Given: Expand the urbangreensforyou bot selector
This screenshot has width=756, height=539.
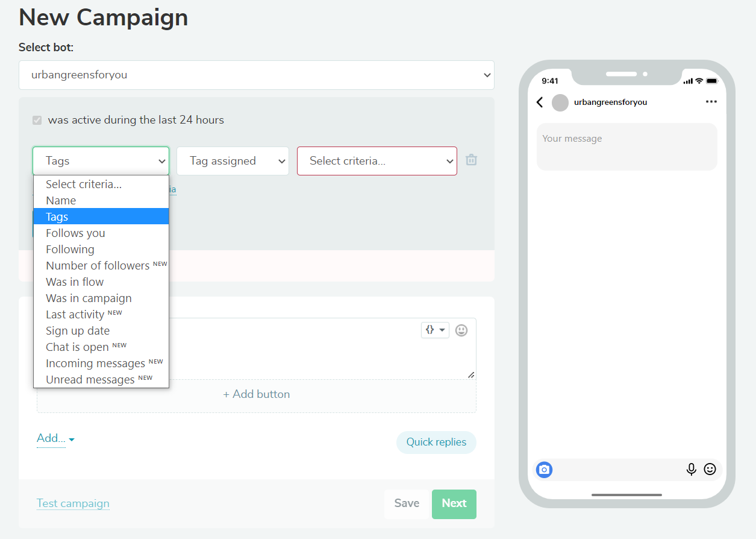Looking at the screenshot, I should [256, 75].
